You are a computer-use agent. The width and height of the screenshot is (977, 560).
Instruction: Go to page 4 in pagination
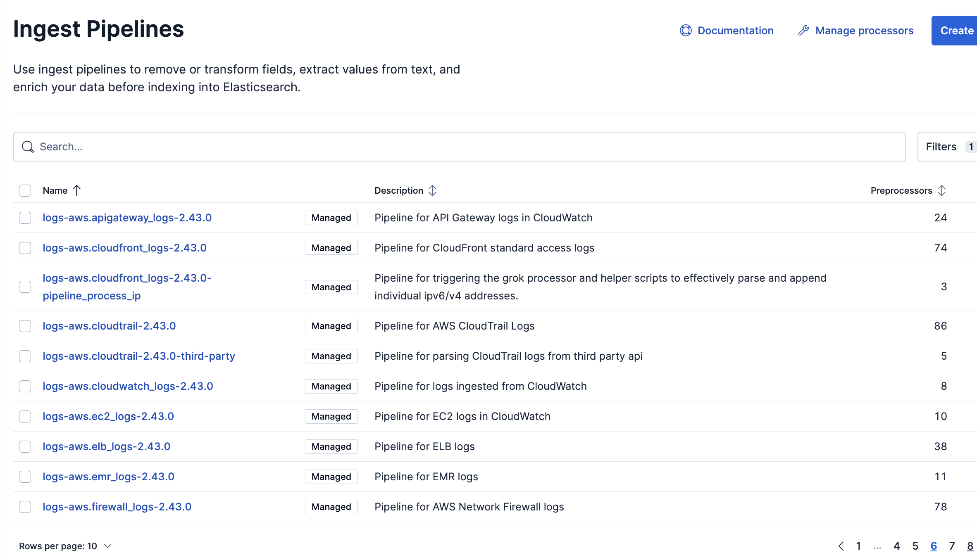click(896, 546)
